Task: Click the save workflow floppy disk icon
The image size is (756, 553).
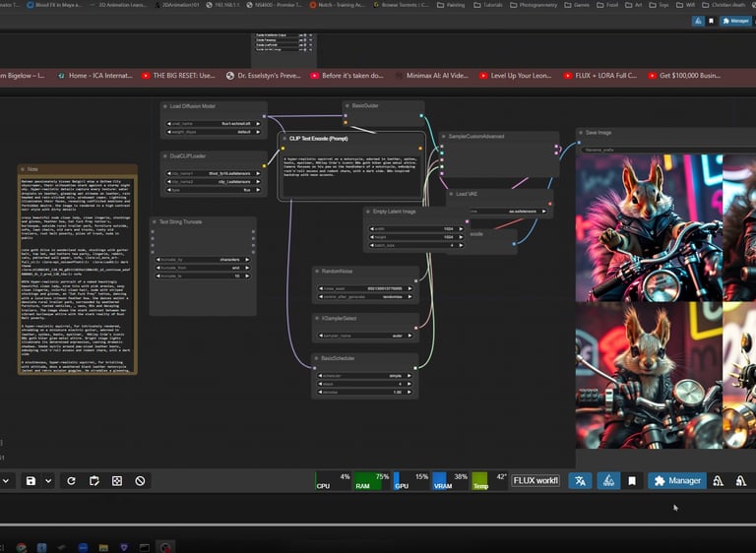Action: pos(32,480)
